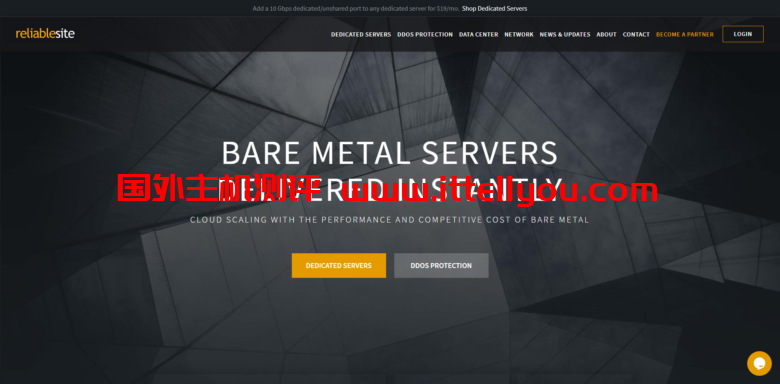Screen dimensions: 780x384
Task: Open the Contact page
Action: pos(636,34)
